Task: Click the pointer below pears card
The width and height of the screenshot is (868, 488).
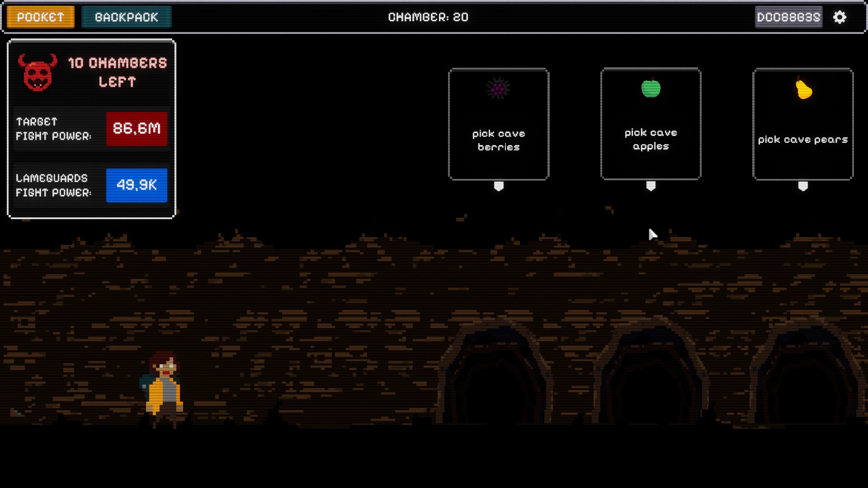Action: coord(803,186)
